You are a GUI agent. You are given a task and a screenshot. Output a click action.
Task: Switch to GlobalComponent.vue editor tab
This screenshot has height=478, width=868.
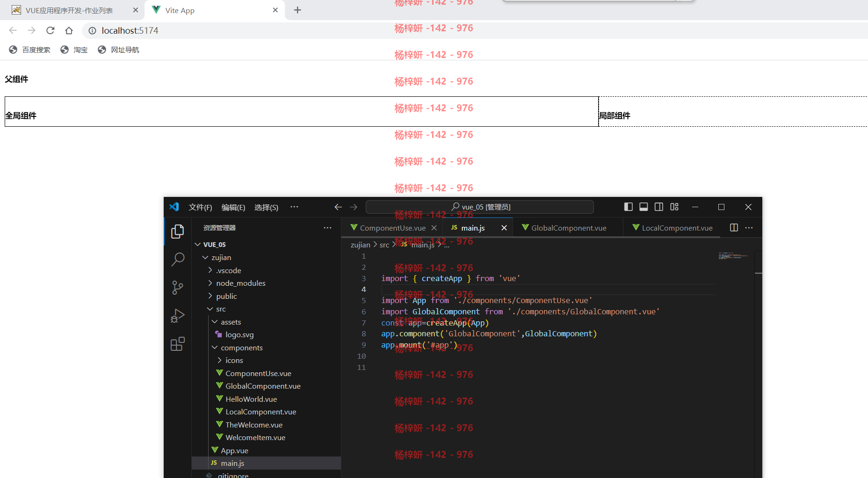coord(569,228)
